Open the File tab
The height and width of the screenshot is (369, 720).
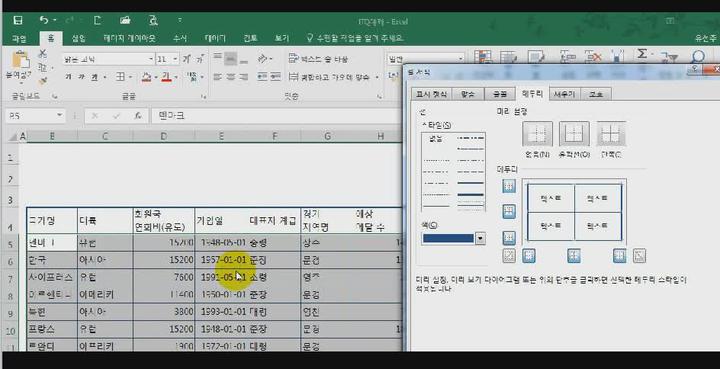(x=19, y=38)
